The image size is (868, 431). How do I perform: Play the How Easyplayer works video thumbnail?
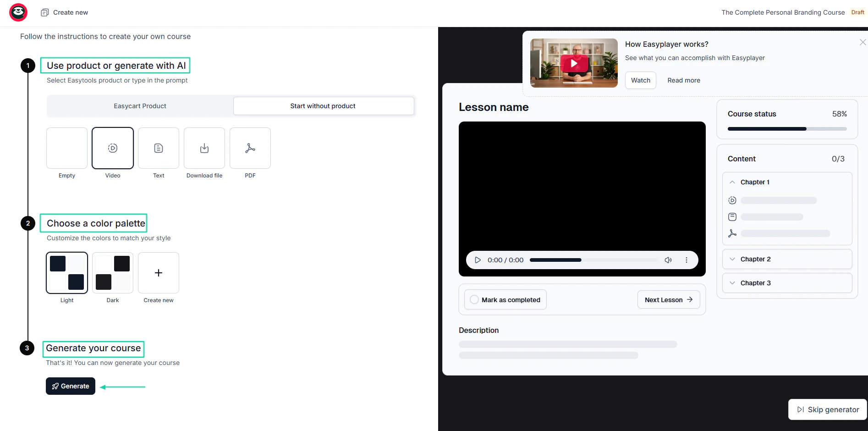click(574, 63)
